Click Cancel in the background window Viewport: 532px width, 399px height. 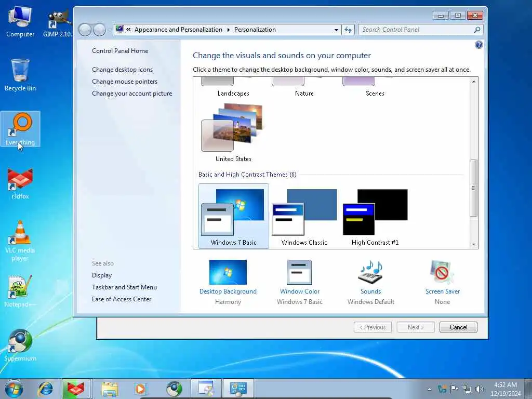pos(458,327)
